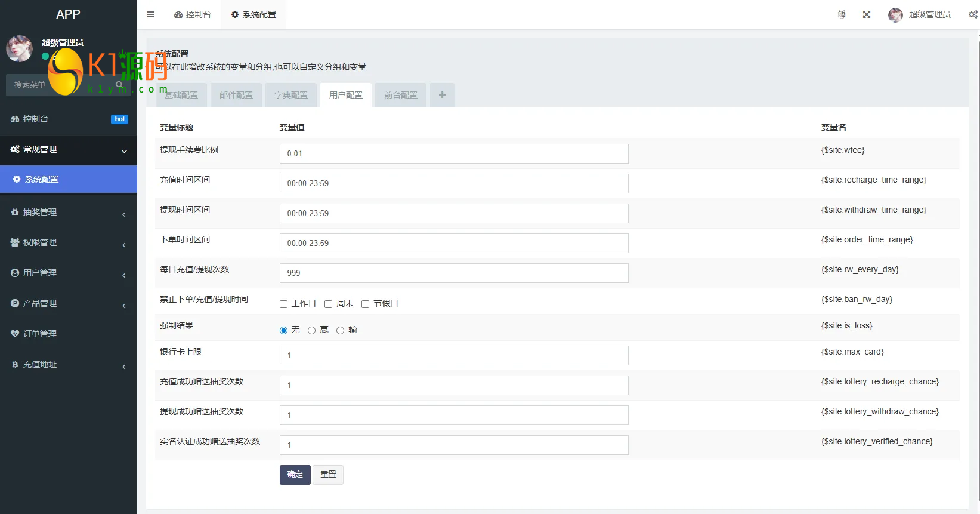
Task: Click the 实名认证成功赠送抽奖次数 input field
Action: [454, 445]
